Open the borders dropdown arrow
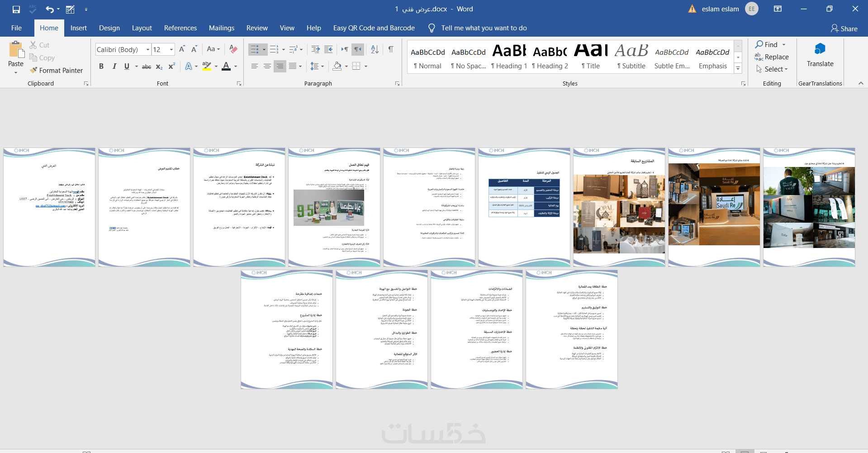The height and width of the screenshot is (453, 868). (366, 67)
